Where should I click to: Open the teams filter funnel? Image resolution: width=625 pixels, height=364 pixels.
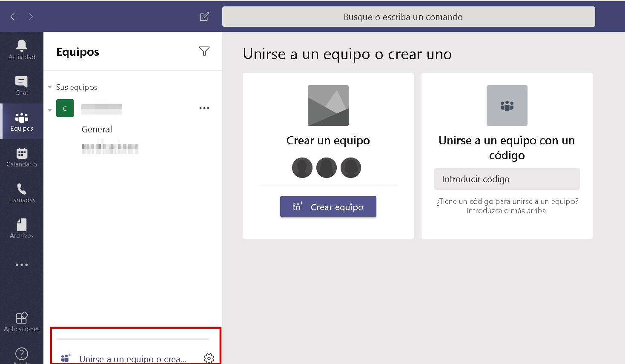coord(204,51)
